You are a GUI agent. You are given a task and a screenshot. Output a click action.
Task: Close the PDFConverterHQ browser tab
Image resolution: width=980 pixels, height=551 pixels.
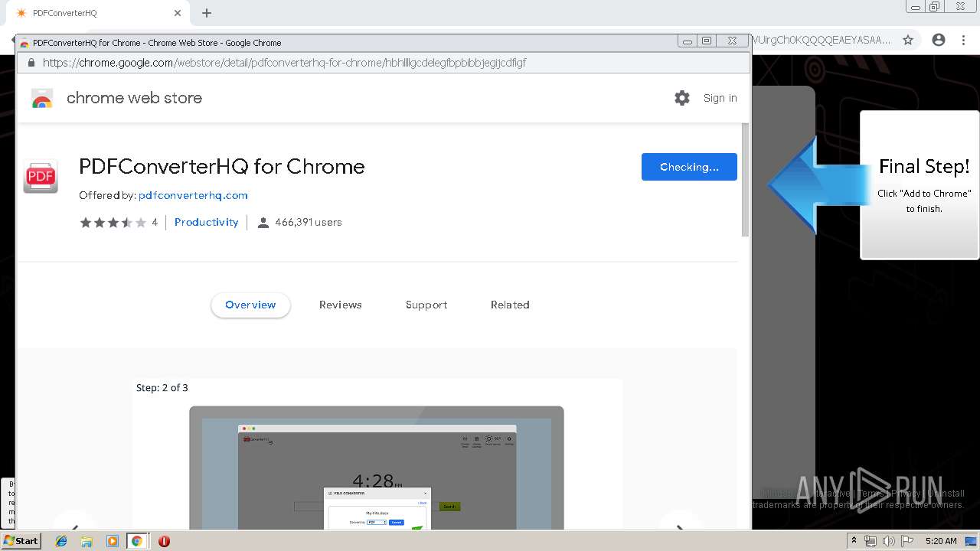pyautogui.click(x=178, y=13)
